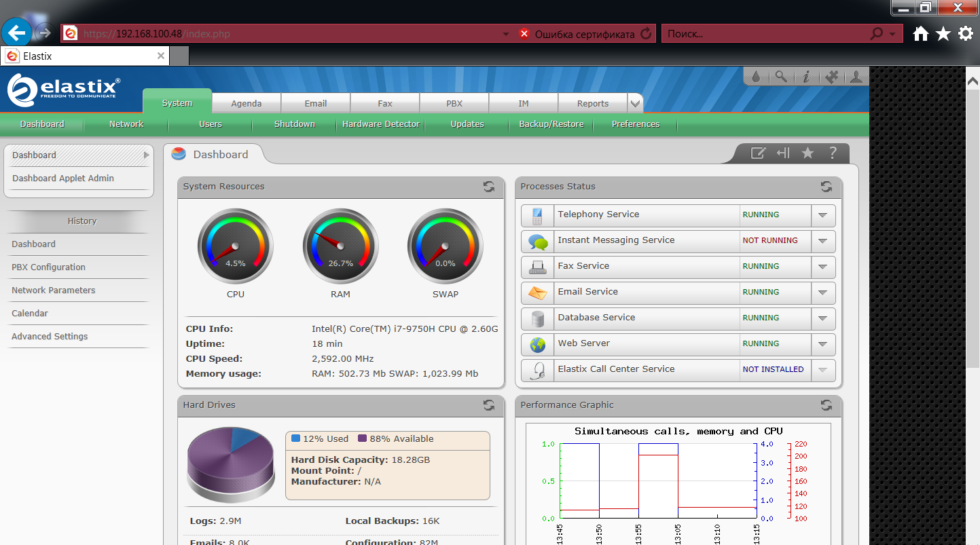Expand Web Server options dropdown
Image resolution: width=980 pixels, height=545 pixels.
tap(823, 344)
